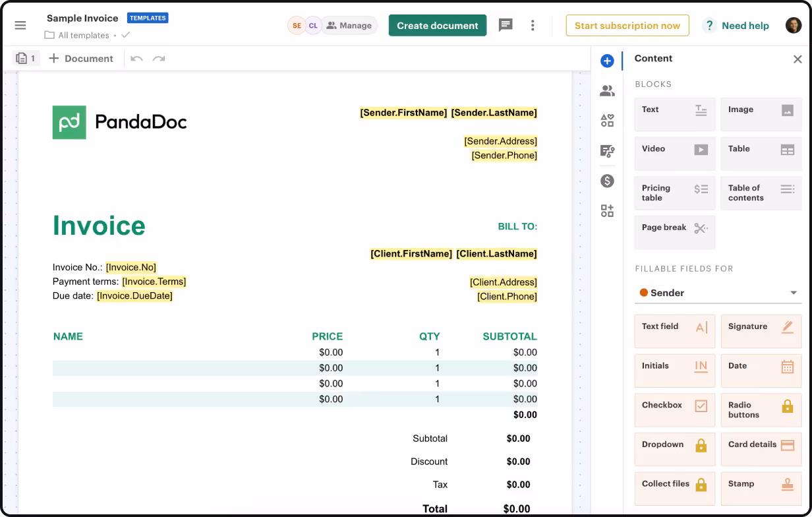Click the SE collaborator avatar
The height and width of the screenshot is (517, 812).
click(x=297, y=26)
